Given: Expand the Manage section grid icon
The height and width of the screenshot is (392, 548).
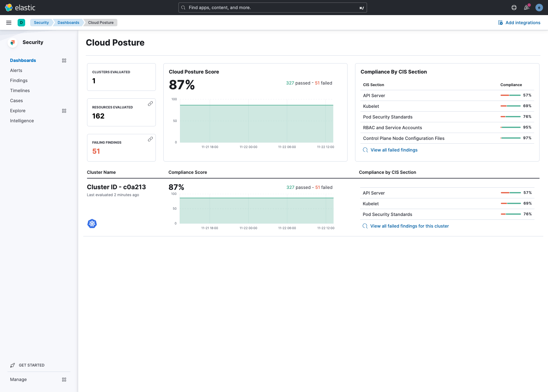Looking at the screenshot, I should [64, 379].
